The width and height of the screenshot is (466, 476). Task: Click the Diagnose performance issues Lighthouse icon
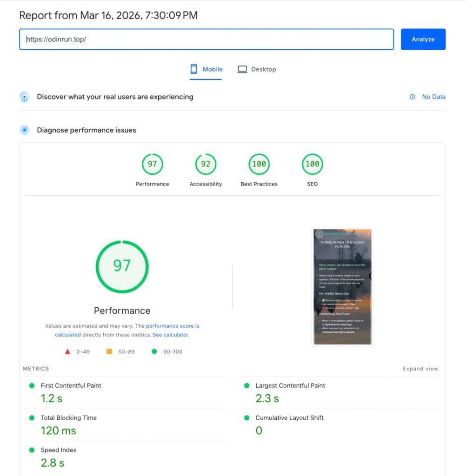coord(24,130)
